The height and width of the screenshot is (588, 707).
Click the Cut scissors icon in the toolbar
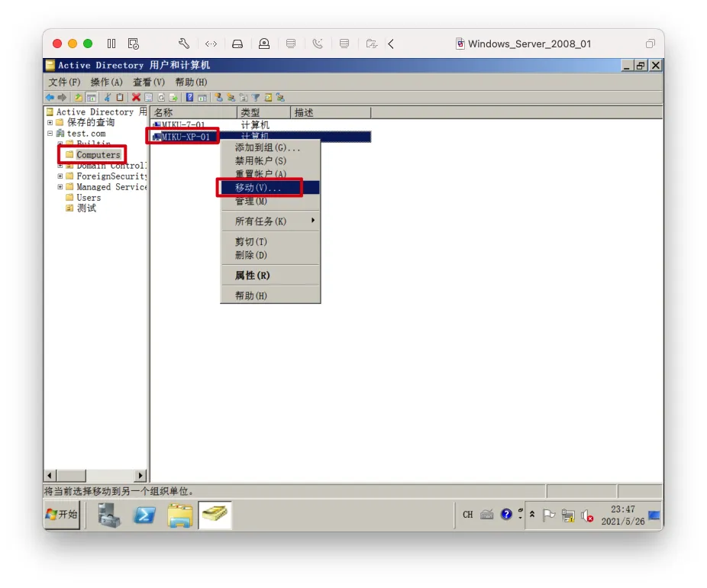tap(108, 98)
